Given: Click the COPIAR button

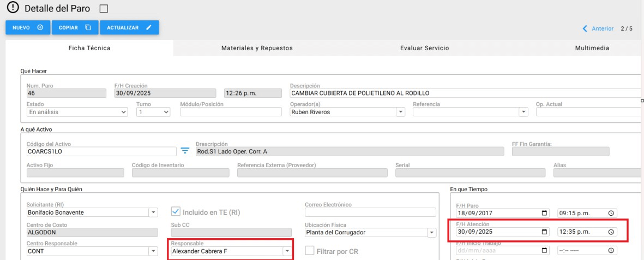Looking at the screenshot, I should click(75, 28).
